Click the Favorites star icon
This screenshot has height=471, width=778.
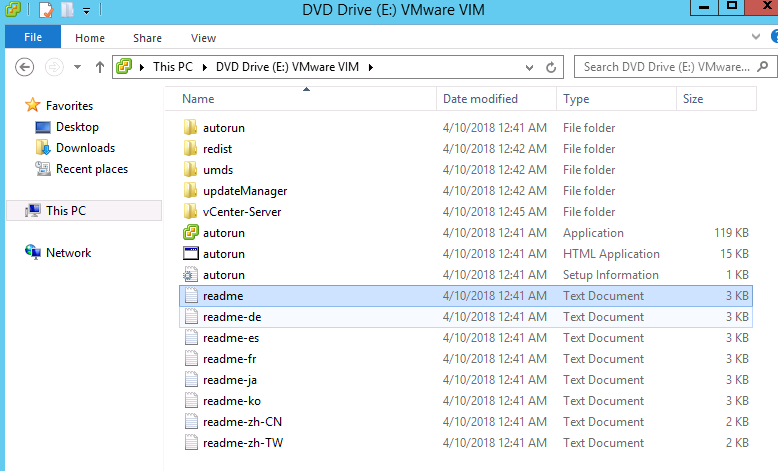tap(32, 105)
